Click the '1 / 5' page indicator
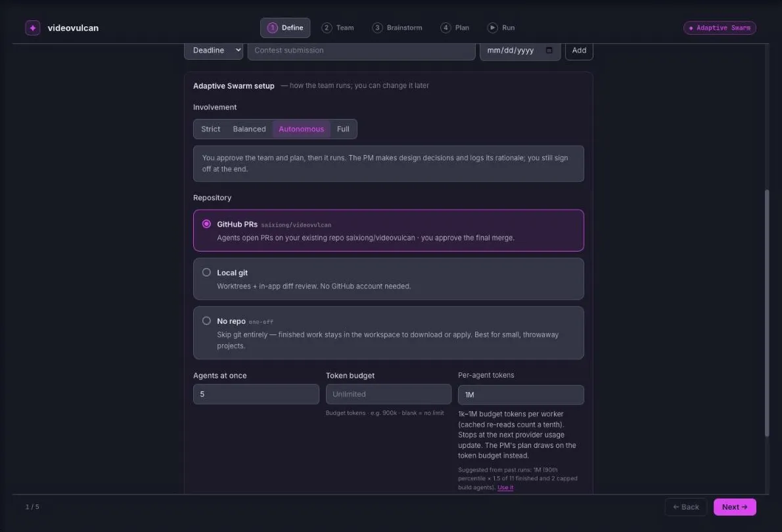The width and height of the screenshot is (782, 532). pos(32,506)
